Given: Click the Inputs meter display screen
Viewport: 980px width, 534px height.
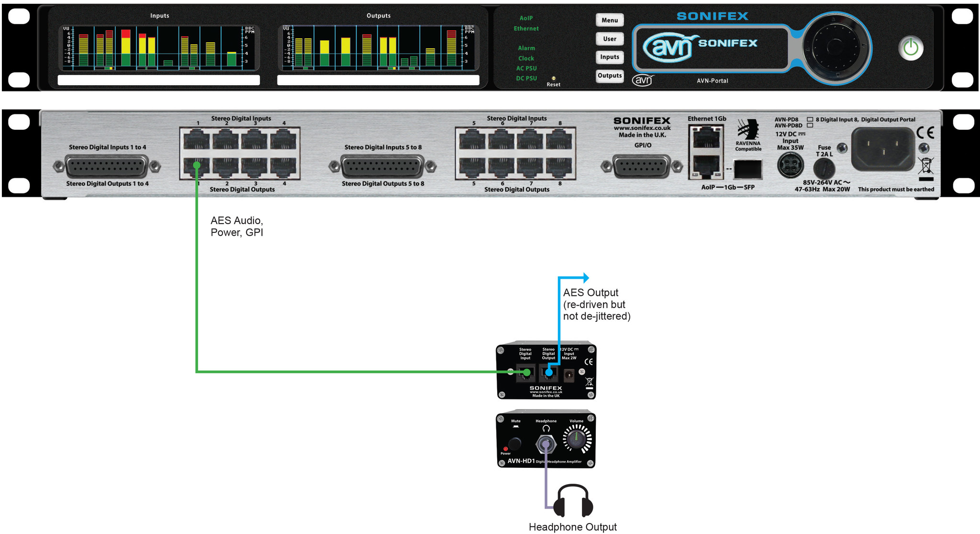Looking at the screenshot, I should coord(159,48).
